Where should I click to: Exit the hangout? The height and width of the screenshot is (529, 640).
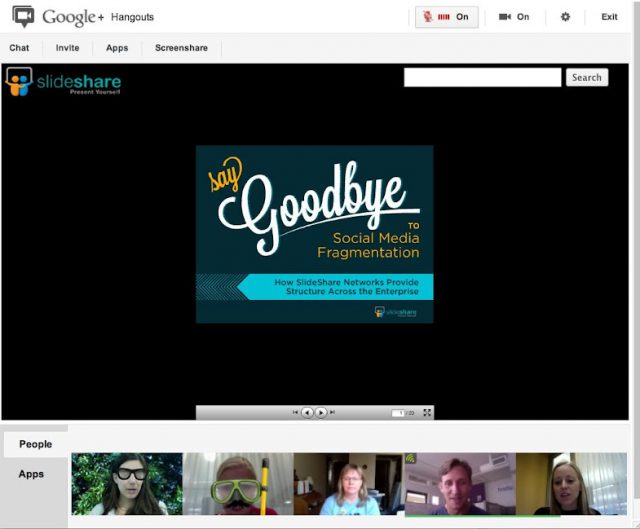[609, 17]
